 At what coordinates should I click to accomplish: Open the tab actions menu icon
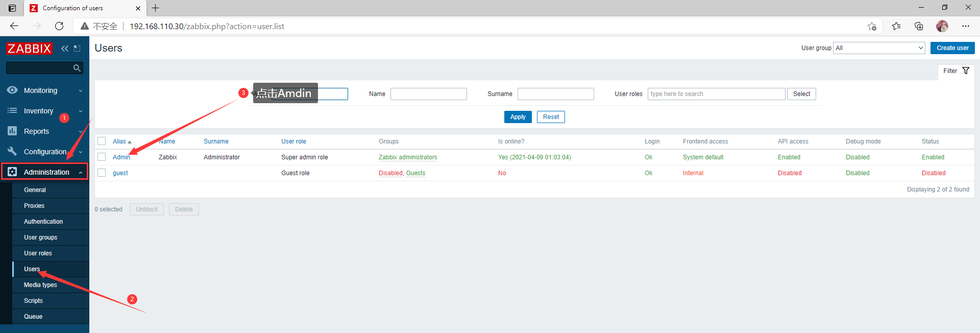tap(12, 8)
